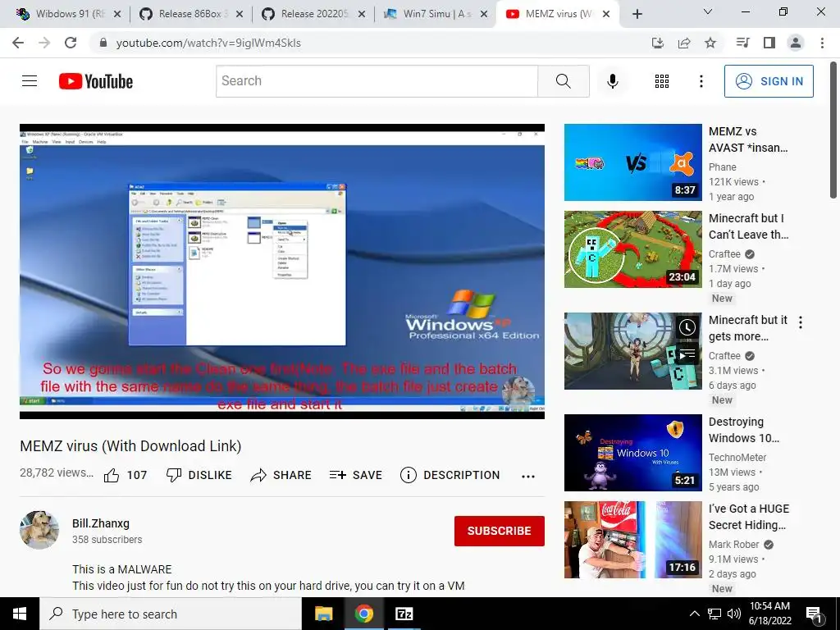Click the search magnifier button
This screenshot has height=630, width=840.
point(563,81)
